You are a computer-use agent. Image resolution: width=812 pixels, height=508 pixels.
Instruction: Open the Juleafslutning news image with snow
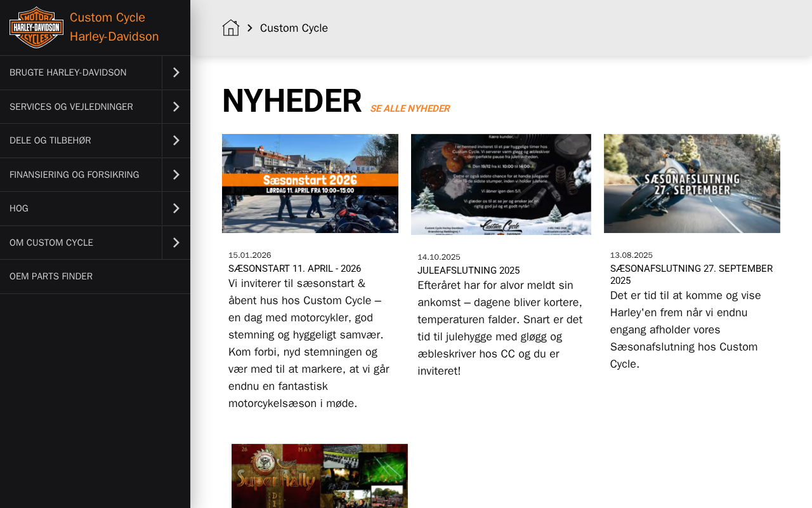pos(501,184)
